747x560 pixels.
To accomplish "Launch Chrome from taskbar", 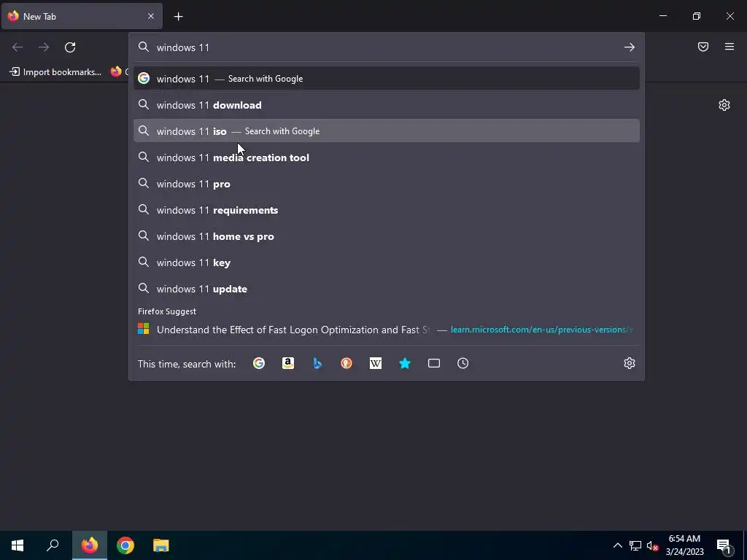I will coord(125,545).
